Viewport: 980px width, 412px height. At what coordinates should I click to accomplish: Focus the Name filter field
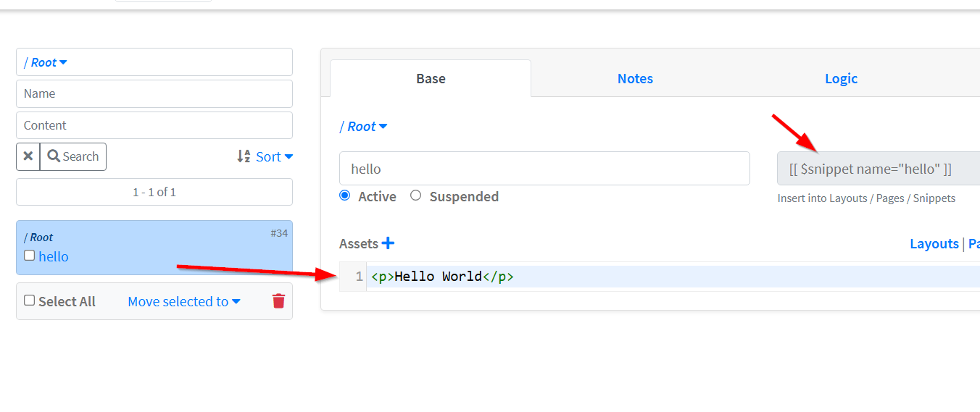pyautogui.click(x=154, y=93)
